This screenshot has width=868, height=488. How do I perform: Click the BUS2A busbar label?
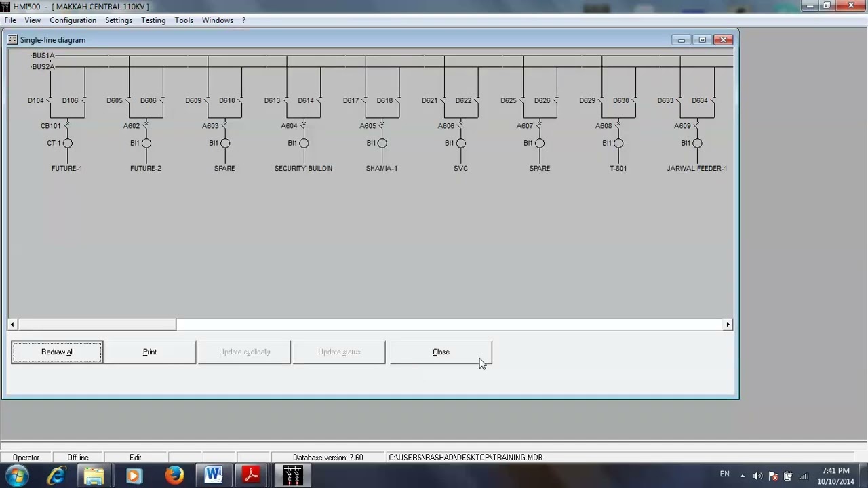click(43, 66)
